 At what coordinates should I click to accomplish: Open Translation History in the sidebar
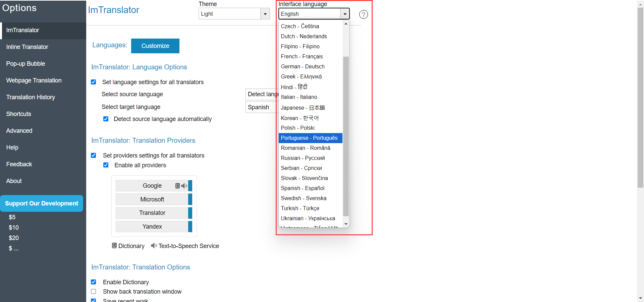tap(43, 97)
